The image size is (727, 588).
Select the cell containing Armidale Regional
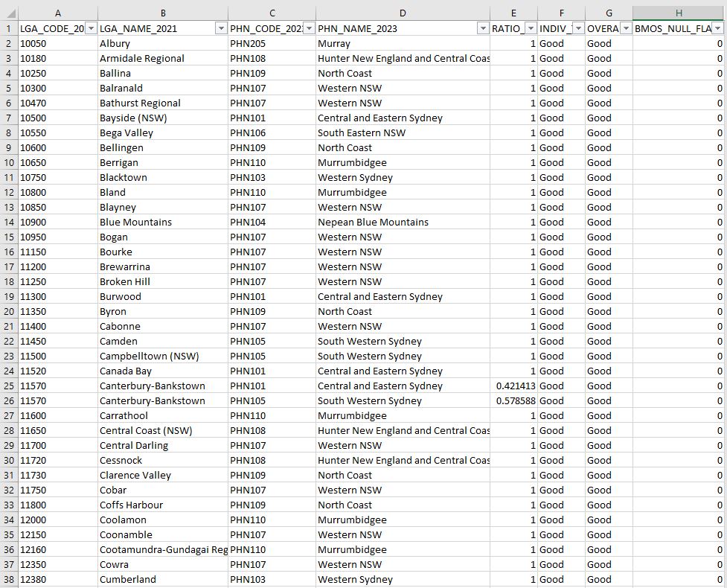(x=163, y=59)
